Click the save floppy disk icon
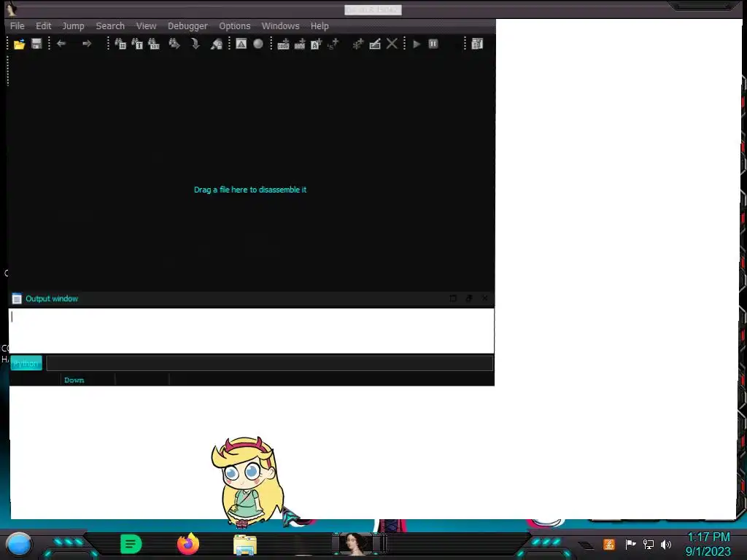 36,44
